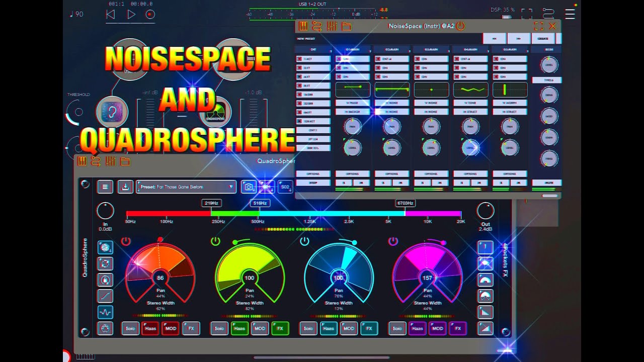Expand NoiseSpace 01:MAIN column header dropdown
Image resolution: width=644 pixels, height=362 pixels.
(x=370, y=51)
